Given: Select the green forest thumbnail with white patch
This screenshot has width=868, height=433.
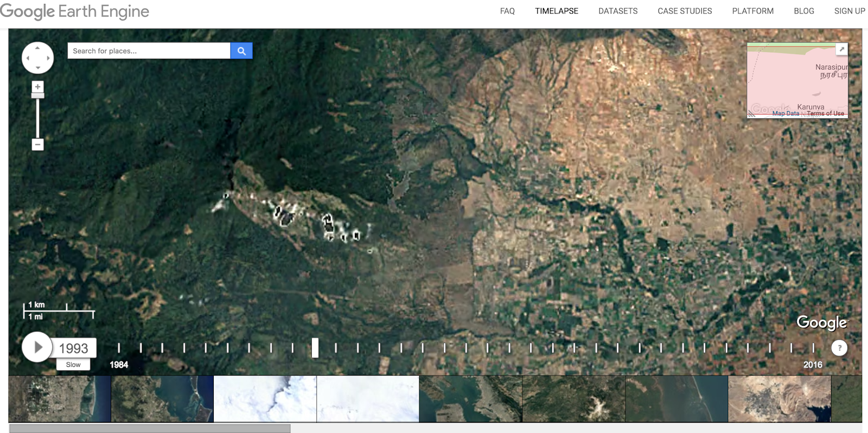Looking at the screenshot, I should click(x=573, y=399).
